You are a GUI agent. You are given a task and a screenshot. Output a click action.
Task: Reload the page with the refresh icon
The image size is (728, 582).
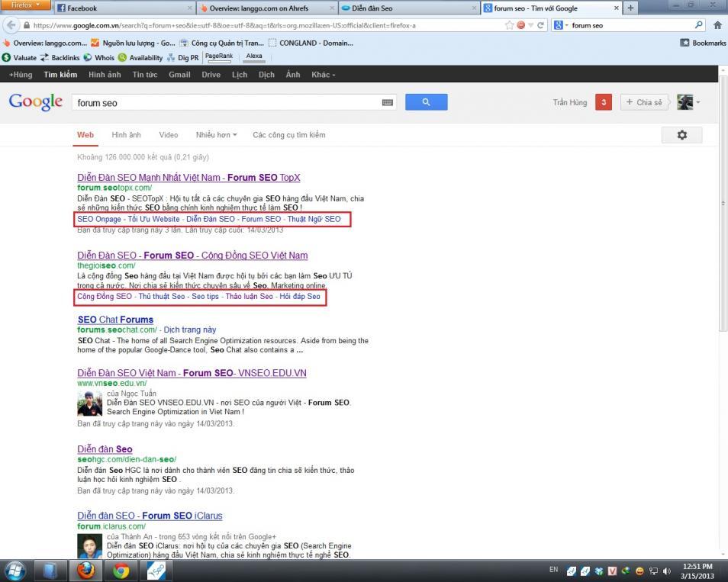pyautogui.click(x=540, y=25)
